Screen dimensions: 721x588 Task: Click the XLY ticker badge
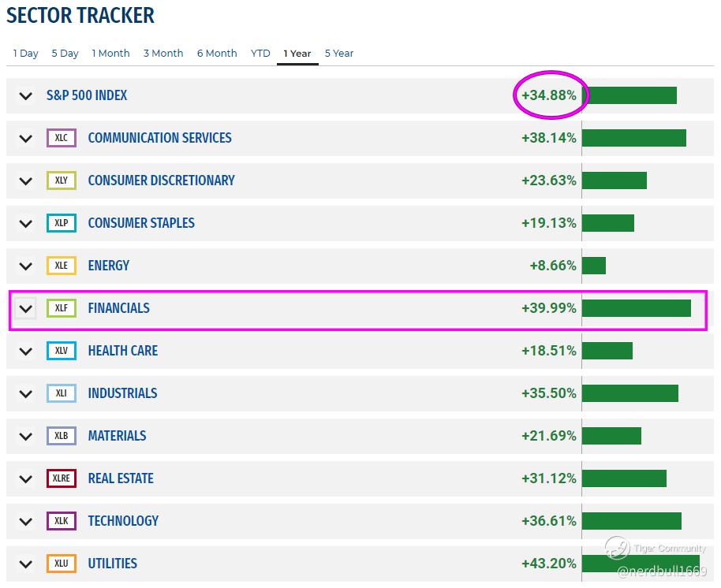tap(62, 180)
